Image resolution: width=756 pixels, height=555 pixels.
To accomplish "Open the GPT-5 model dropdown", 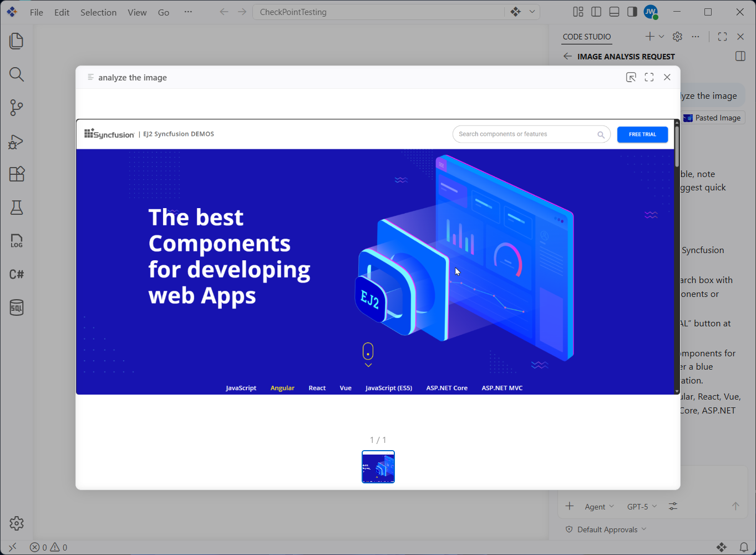I will coord(642,507).
